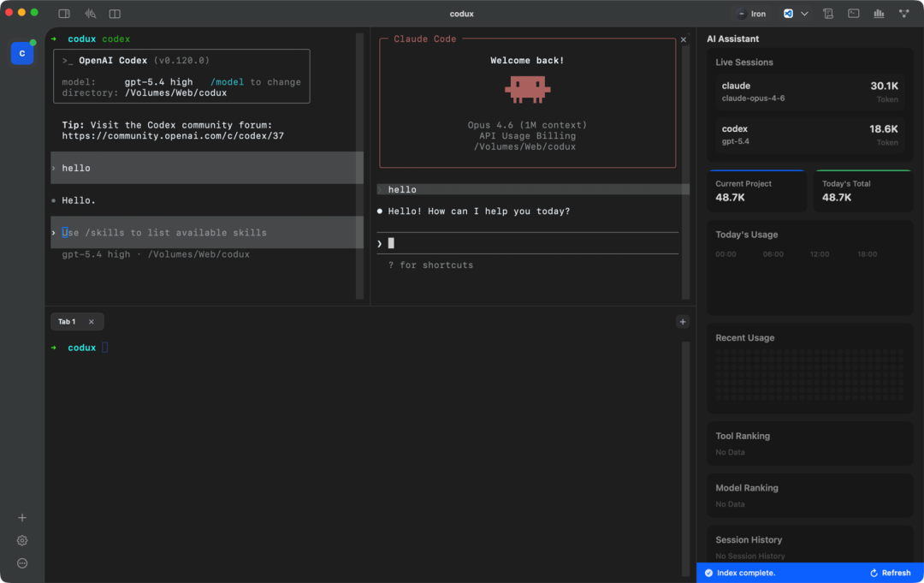This screenshot has width=924, height=583.
Task: Open the node graph icon
Action: coord(904,14)
